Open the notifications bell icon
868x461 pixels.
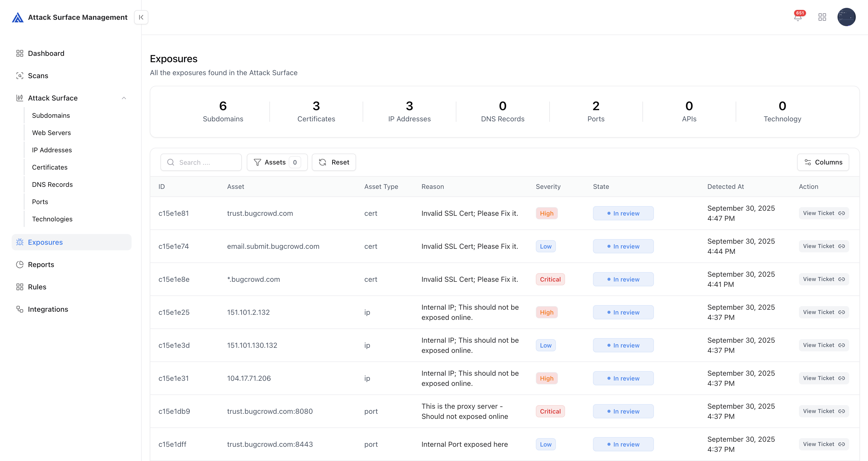(798, 17)
